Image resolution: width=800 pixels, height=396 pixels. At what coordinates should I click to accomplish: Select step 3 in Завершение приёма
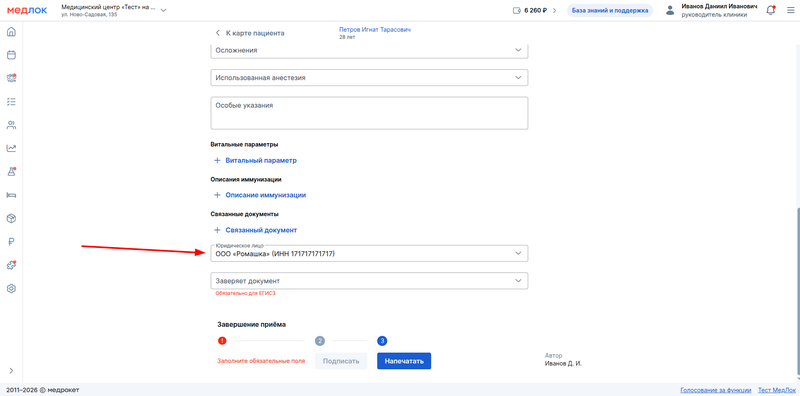382,340
